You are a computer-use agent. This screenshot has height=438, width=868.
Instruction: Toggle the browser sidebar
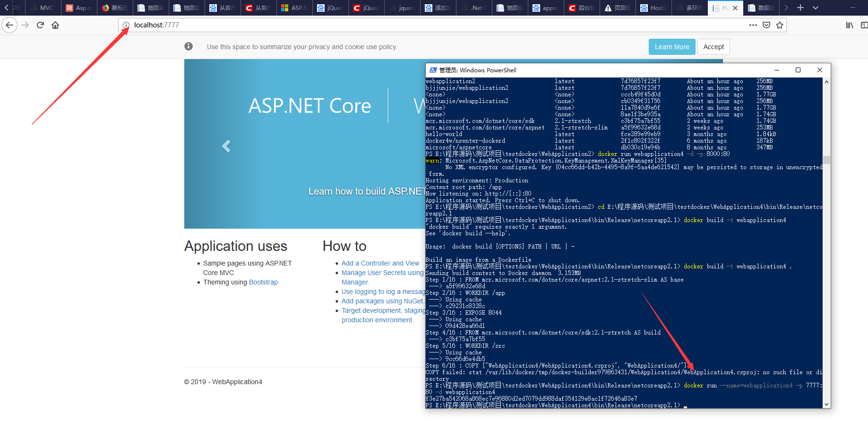(x=864, y=25)
